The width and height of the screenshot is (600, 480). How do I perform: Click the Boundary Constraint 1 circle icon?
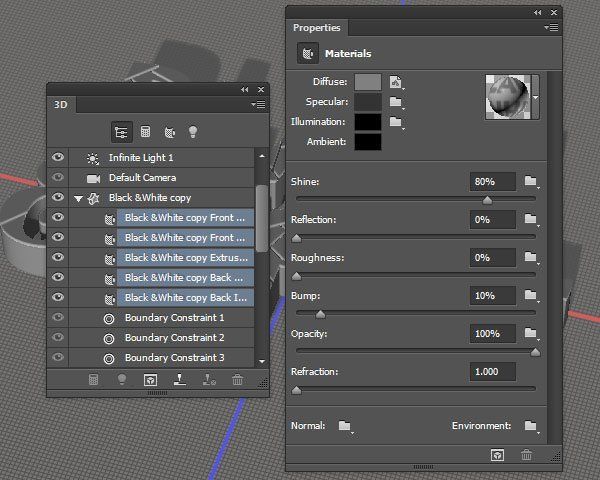[109, 318]
